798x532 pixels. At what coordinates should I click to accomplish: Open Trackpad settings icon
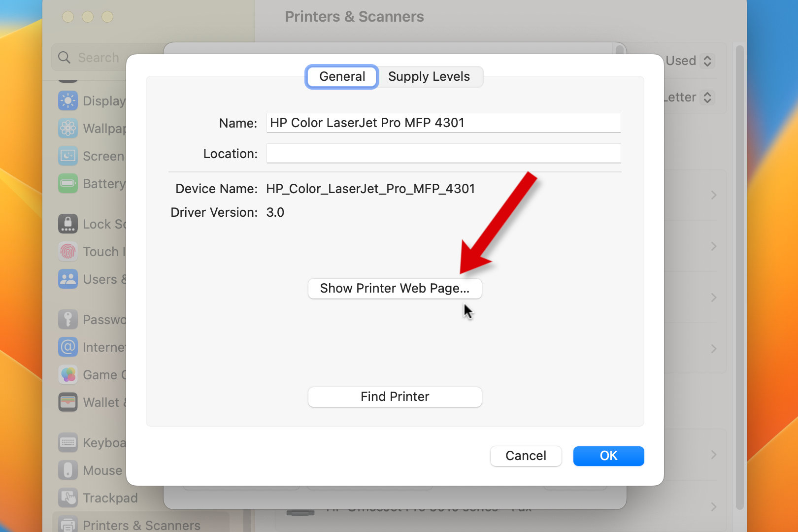pos(68,498)
